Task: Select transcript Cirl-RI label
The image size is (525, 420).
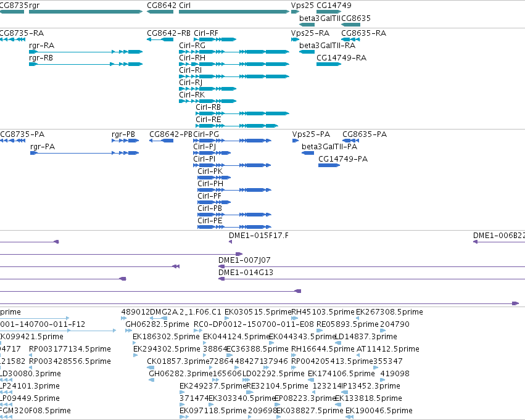Action: pyautogui.click(x=190, y=70)
